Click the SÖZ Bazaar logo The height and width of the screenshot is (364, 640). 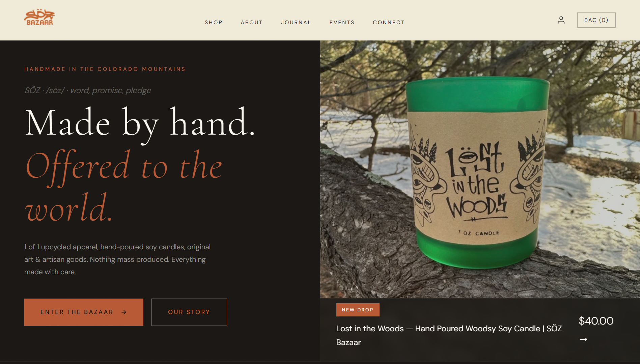[x=39, y=17]
